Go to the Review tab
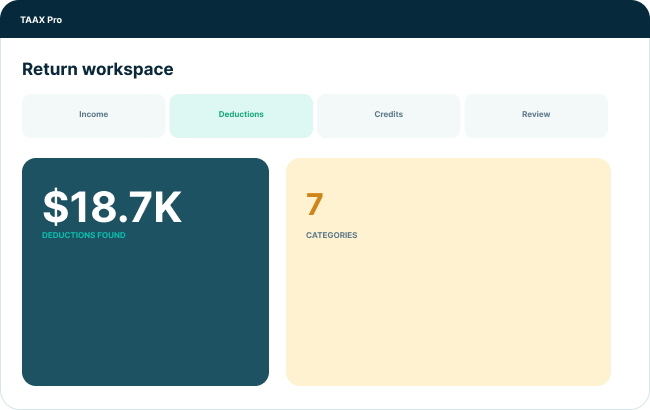Screen dimensions: 650x410 (536, 116)
